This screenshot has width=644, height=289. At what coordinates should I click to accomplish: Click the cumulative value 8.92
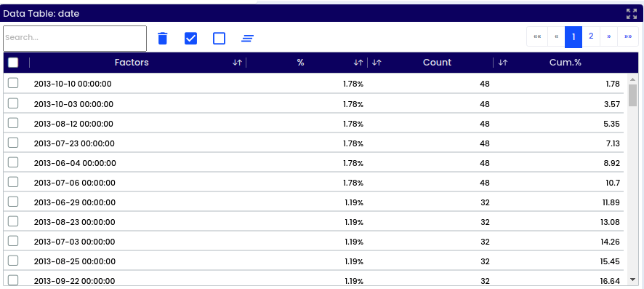[x=612, y=163]
